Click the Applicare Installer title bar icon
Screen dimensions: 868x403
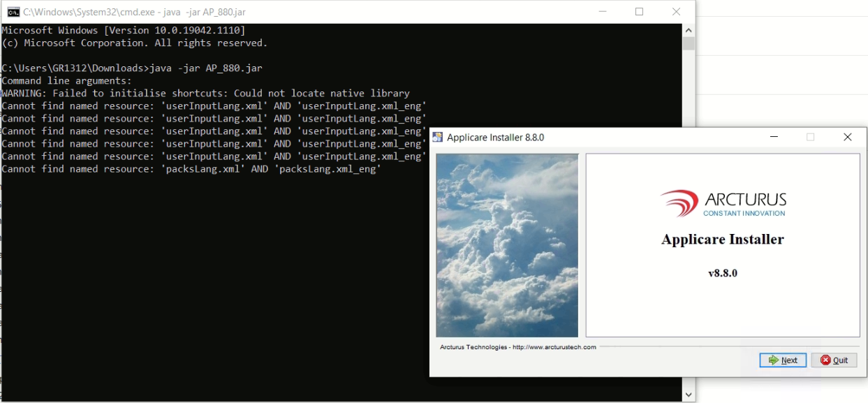click(438, 137)
